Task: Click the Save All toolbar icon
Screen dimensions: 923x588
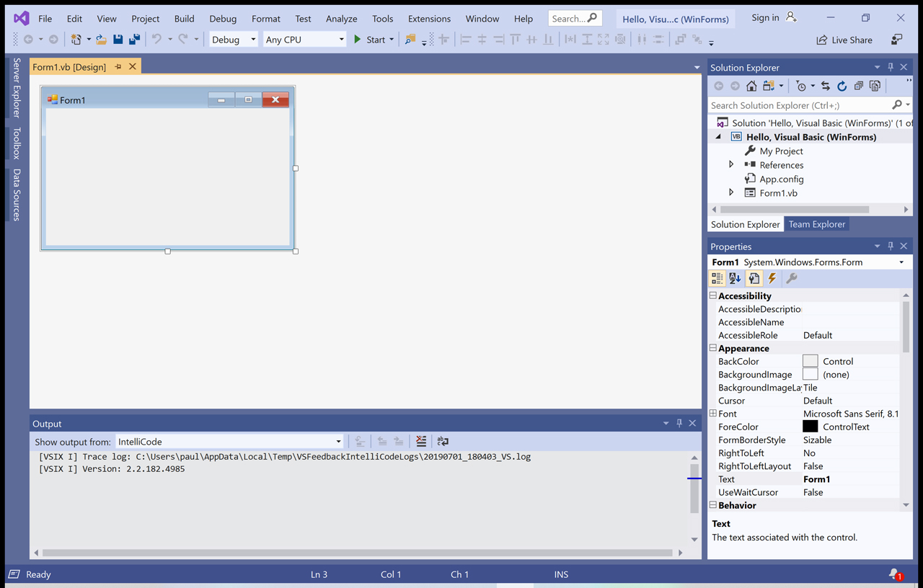Action: [133, 39]
